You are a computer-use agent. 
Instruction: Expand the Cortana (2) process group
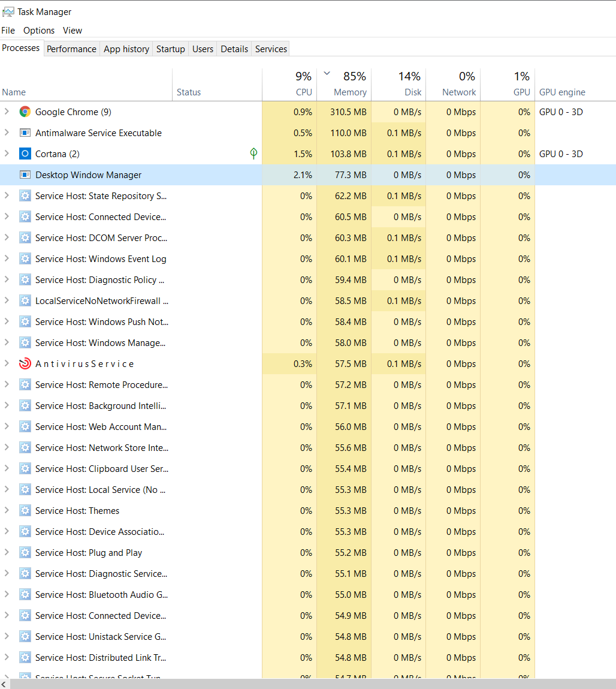coord(7,154)
